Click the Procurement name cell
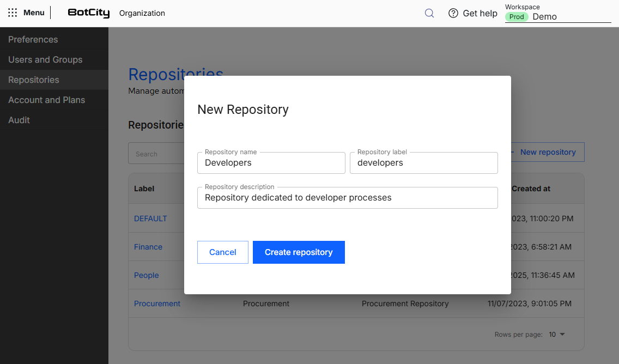619x364 pixels. tap(266, 304)
